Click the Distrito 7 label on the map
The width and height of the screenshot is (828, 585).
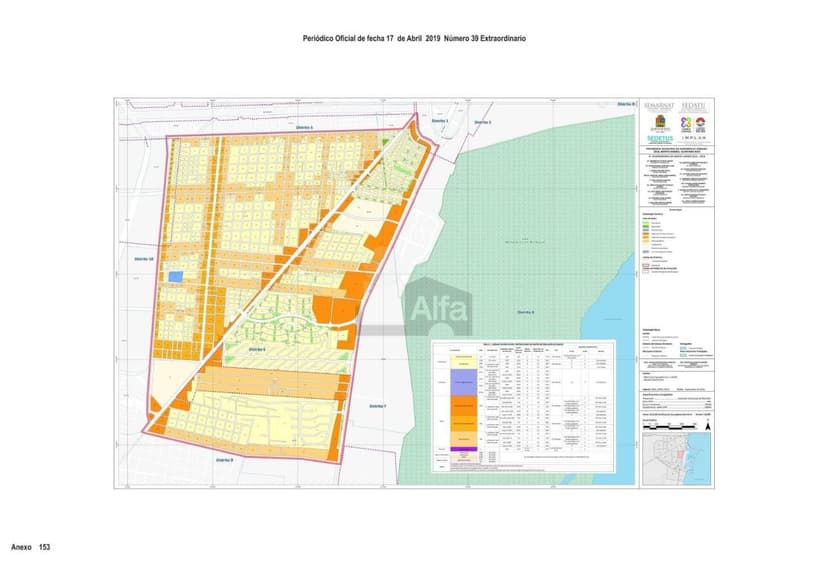[378, 405]
